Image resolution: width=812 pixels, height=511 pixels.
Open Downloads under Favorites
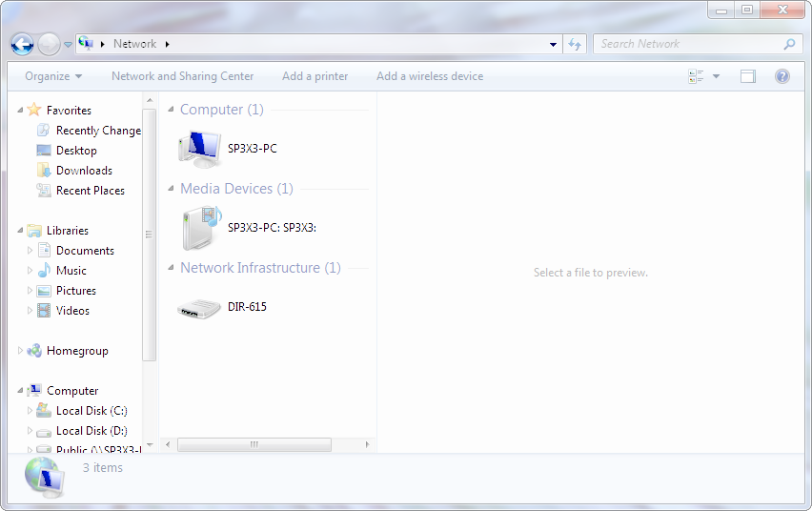(85, 171)
